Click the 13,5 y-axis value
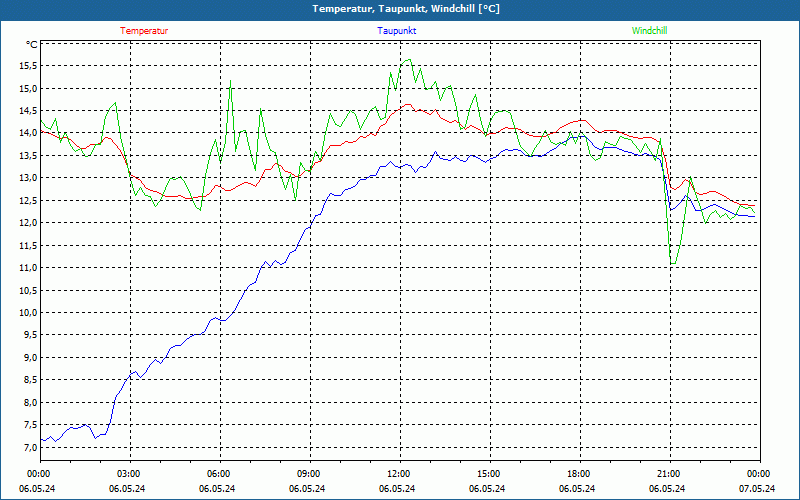Image resolution: width=800 pixels, height=500 pixels. point(29,156)
